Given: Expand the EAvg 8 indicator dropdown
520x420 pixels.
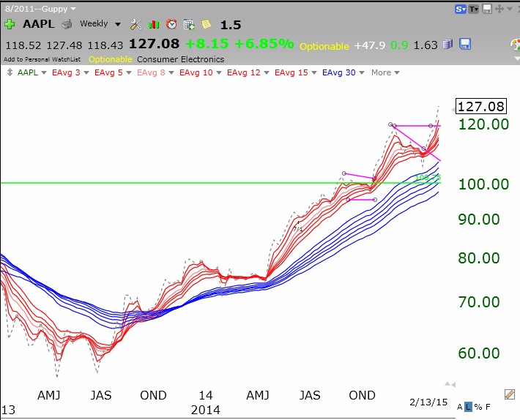Looking at the screenshot, I should pos(171,72).
